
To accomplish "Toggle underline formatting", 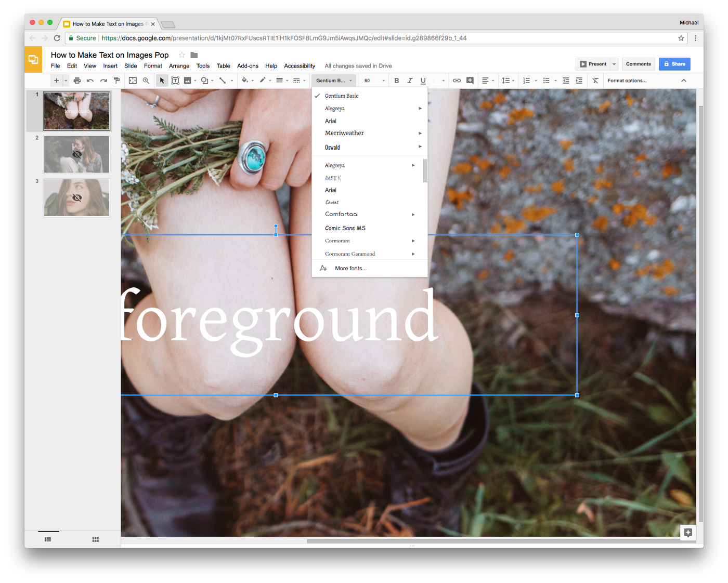I will (423, 81).
